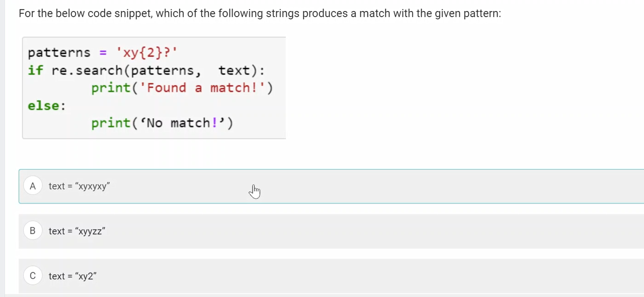Click the circular A badge

tap(32, 186)
